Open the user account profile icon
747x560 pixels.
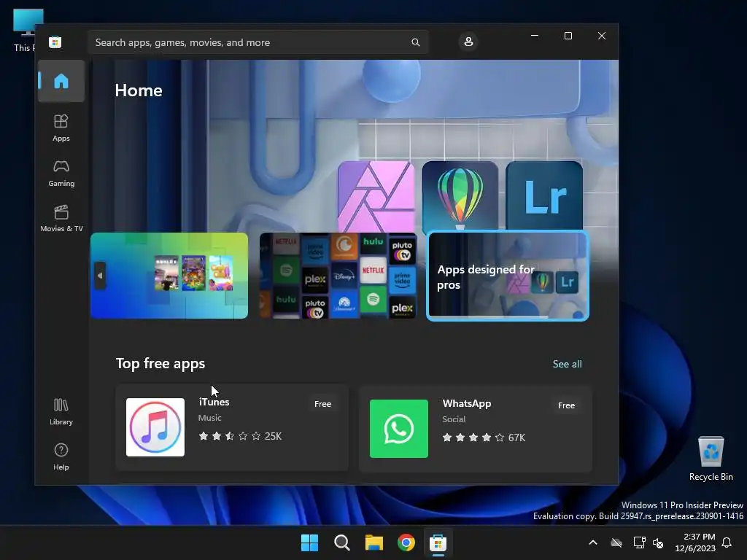point(468,42)
